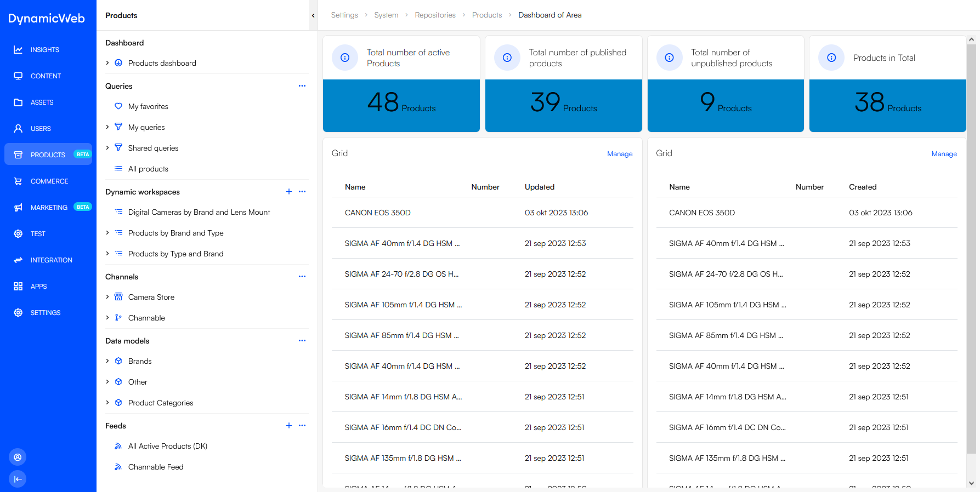Click the Camera Store shop icon
Image resolution: width=980 pixels, height=492 pixels.
pos(118,297)
